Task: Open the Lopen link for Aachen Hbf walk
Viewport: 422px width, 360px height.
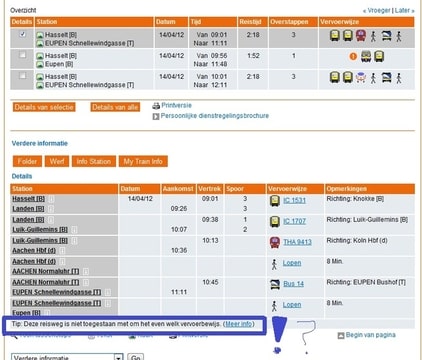Action: coord(292,263)
